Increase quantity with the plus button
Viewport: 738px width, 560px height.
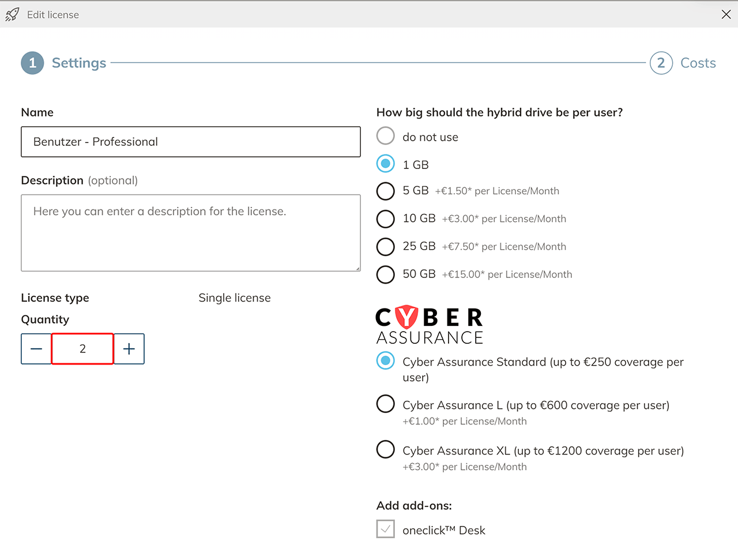(129, 349)
